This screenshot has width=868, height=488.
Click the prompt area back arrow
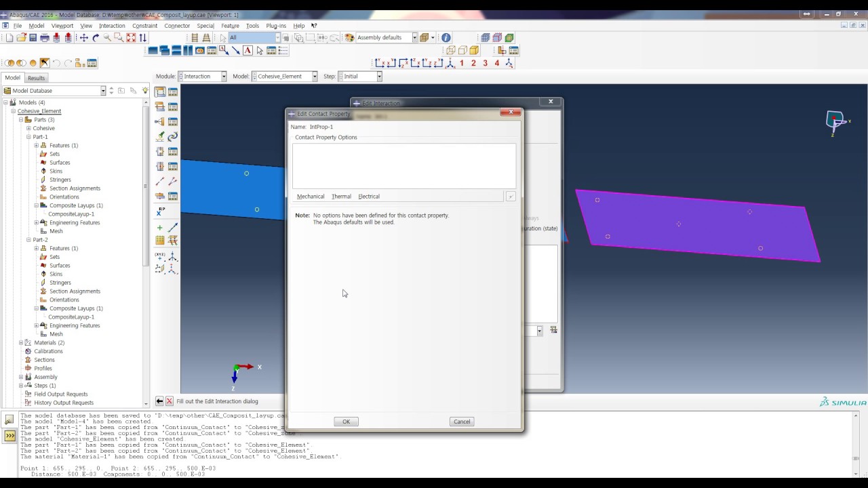coord(159,401)
